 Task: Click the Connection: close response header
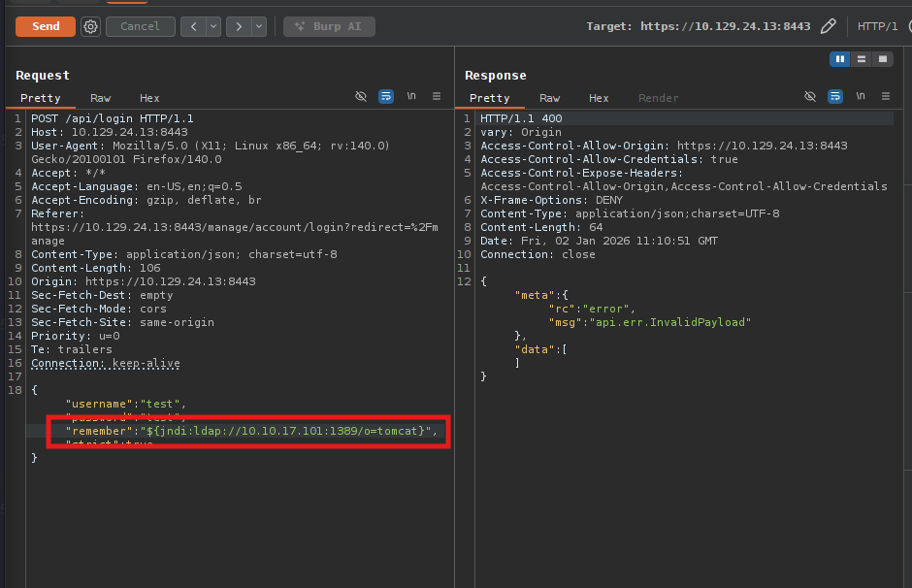[x=537, y=254]
